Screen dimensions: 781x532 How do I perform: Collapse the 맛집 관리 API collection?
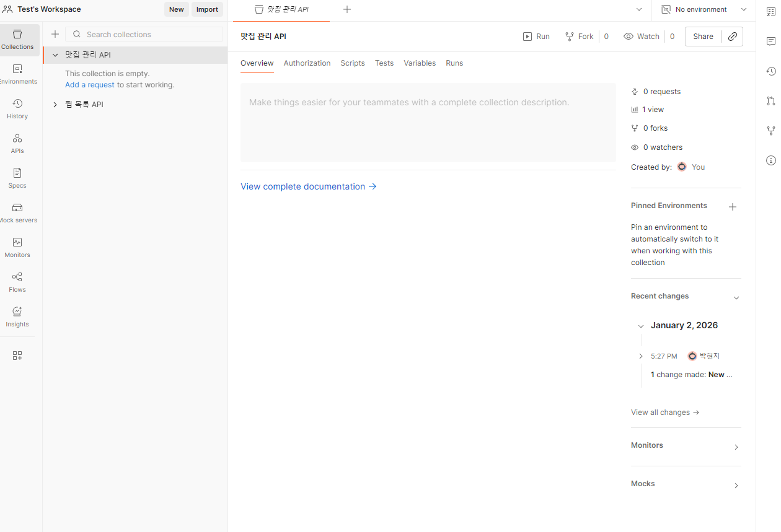click(55, 55)
